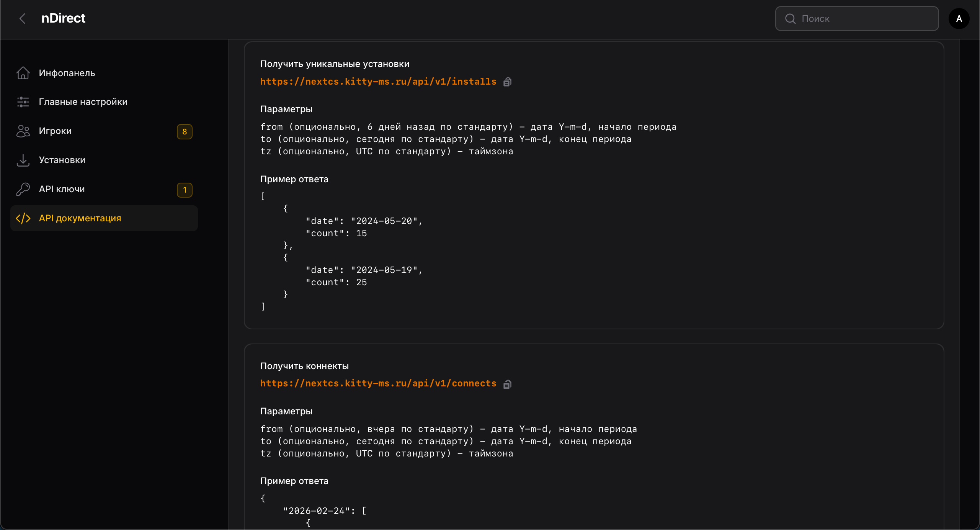Open the Инфопанель menu item
Viewport: 980px width, 530px height.
(67, 73)
